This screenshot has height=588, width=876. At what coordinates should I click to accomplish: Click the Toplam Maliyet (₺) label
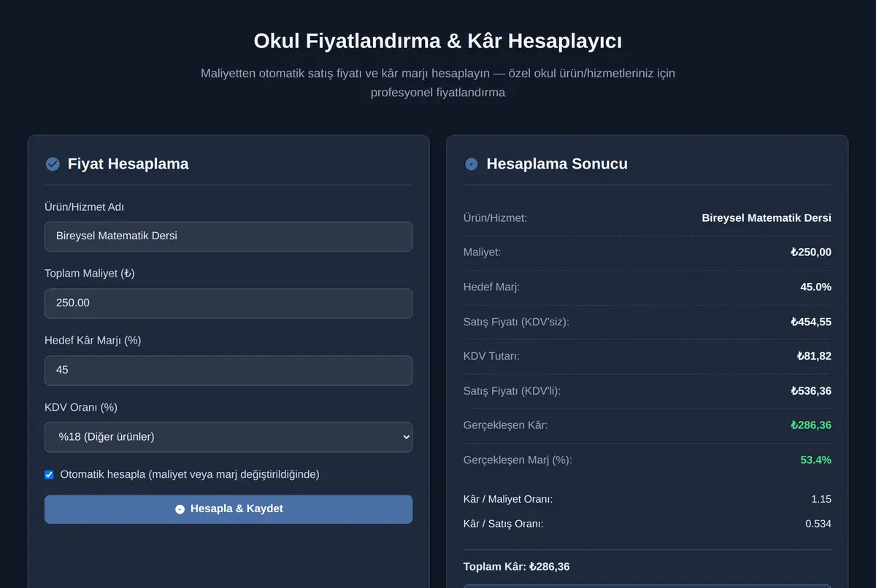click(x=90, y=274)
